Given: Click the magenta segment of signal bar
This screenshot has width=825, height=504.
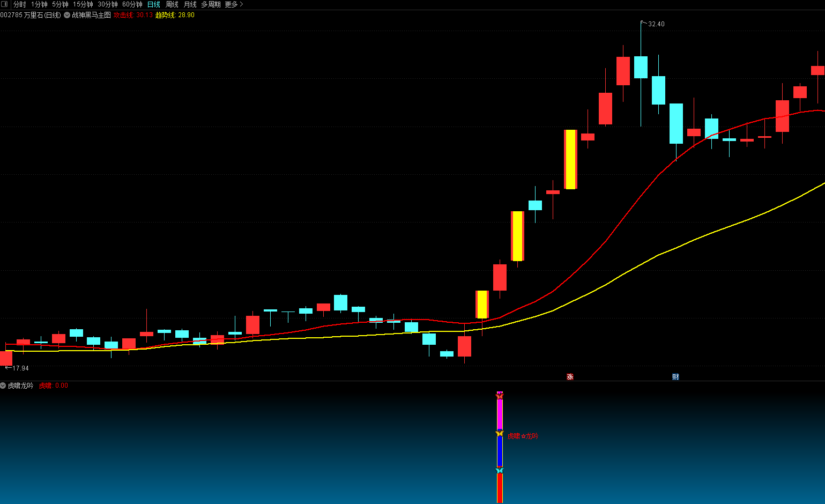Looking at the screenshot, I should coord(500,414).
